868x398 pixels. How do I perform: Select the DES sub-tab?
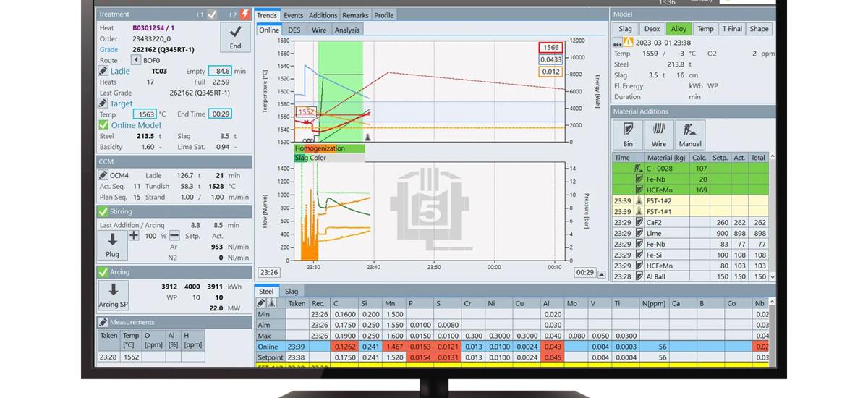(294, 30)
